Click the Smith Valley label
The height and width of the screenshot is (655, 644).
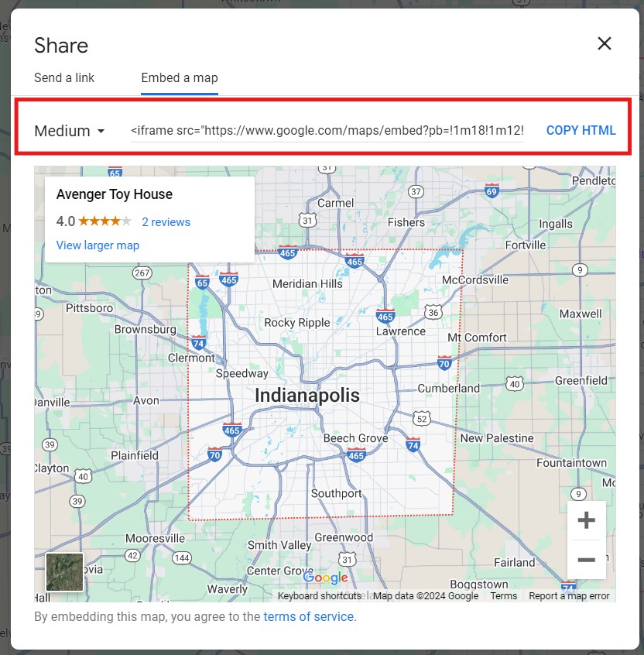[x=279, y=545]
